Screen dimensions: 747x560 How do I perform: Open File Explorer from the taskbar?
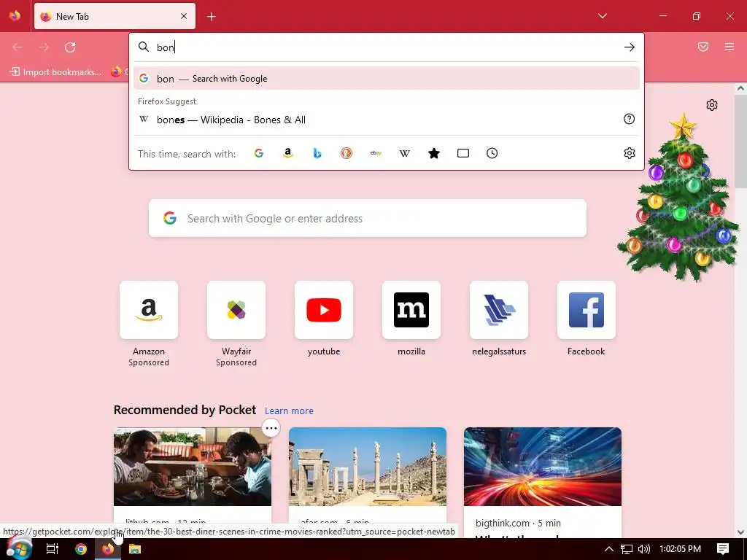(x=135, y=549)
